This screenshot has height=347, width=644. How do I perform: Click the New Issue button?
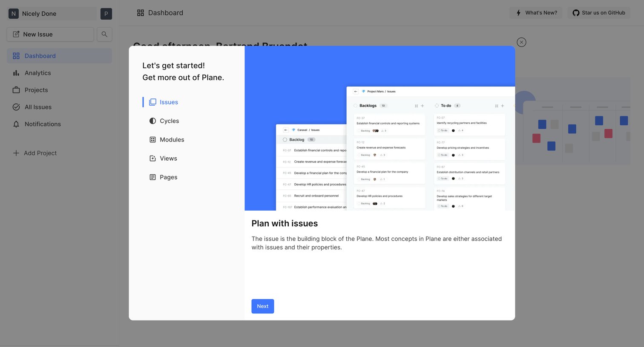50,35
